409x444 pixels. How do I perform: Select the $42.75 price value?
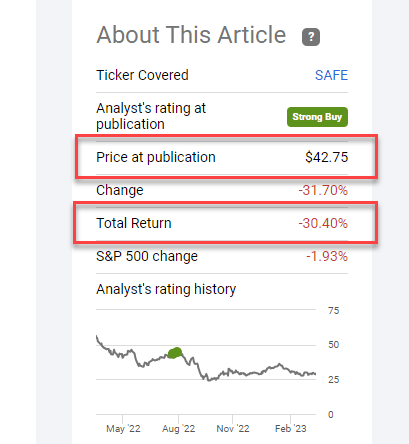(326, 157)
